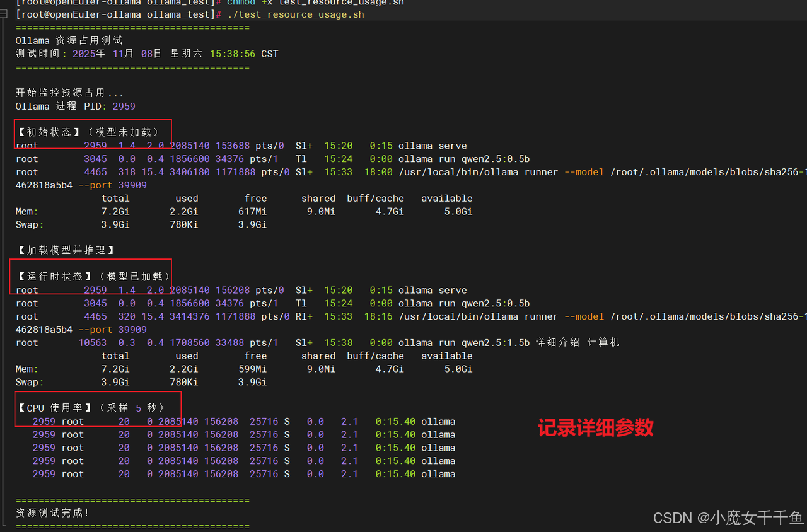Click the VSZ value '3406180'

coord(190,172)
